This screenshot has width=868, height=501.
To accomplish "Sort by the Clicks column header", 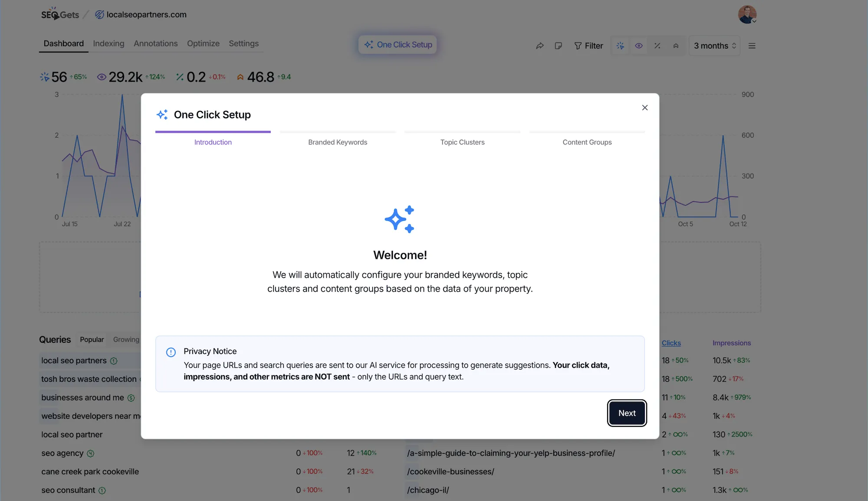I will tap(671, 343).
